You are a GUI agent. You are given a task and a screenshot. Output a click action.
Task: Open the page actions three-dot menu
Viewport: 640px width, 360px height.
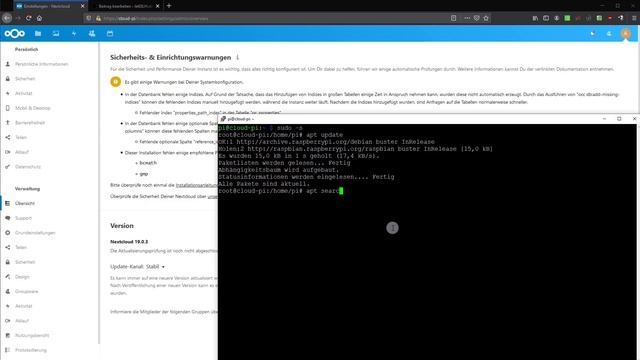click(467, 18)
